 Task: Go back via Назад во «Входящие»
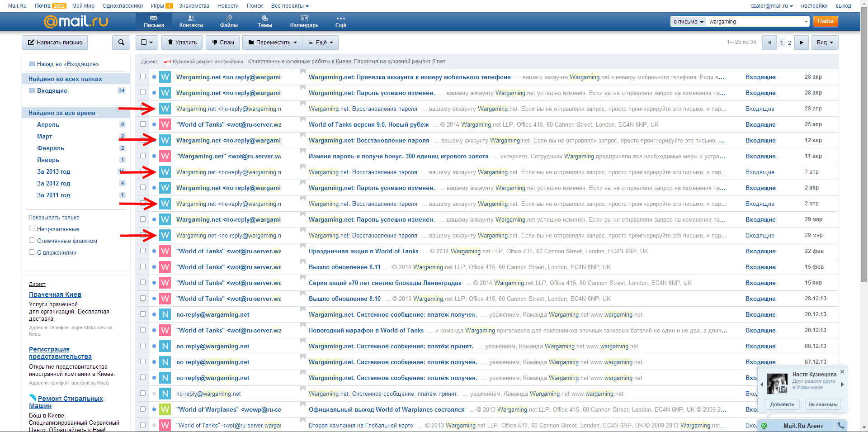(68, 64)
